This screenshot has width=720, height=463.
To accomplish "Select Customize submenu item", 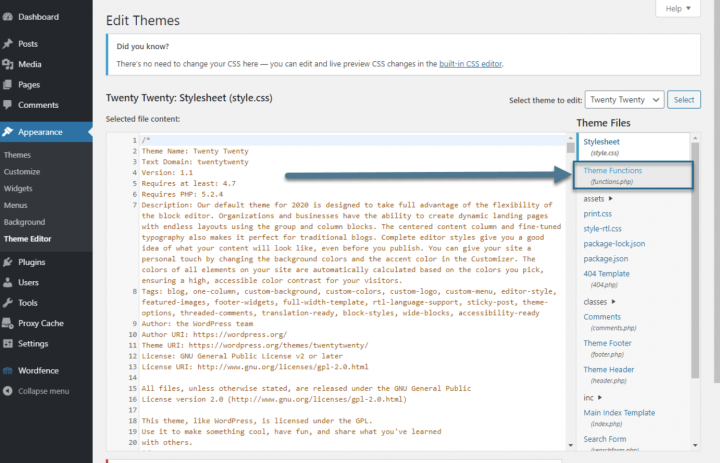I will point(22,172).
